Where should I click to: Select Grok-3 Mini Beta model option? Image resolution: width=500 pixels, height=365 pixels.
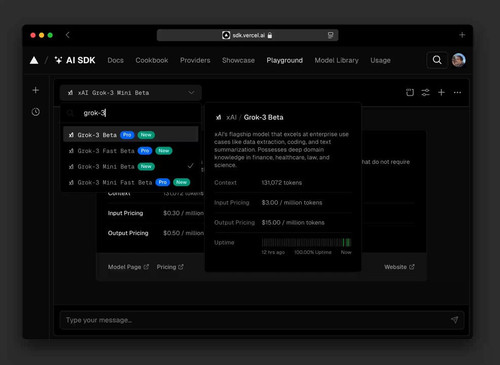point(131,166)
